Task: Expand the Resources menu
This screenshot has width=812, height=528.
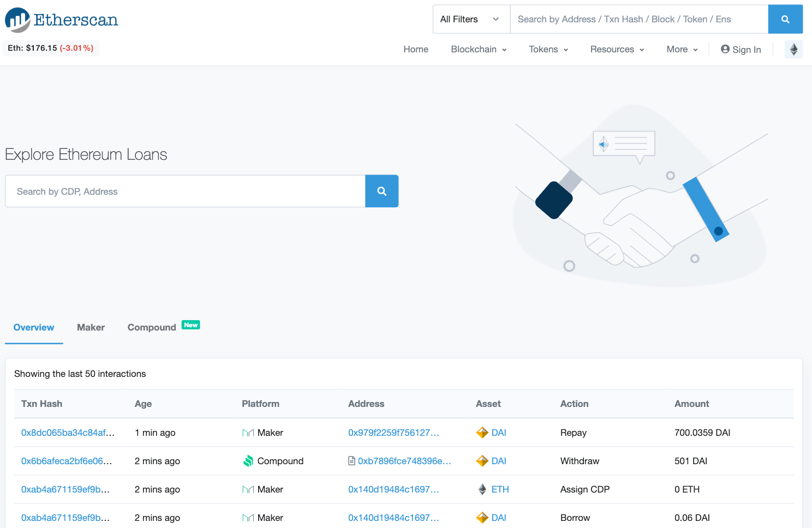Action: click(x=617, y=49)
